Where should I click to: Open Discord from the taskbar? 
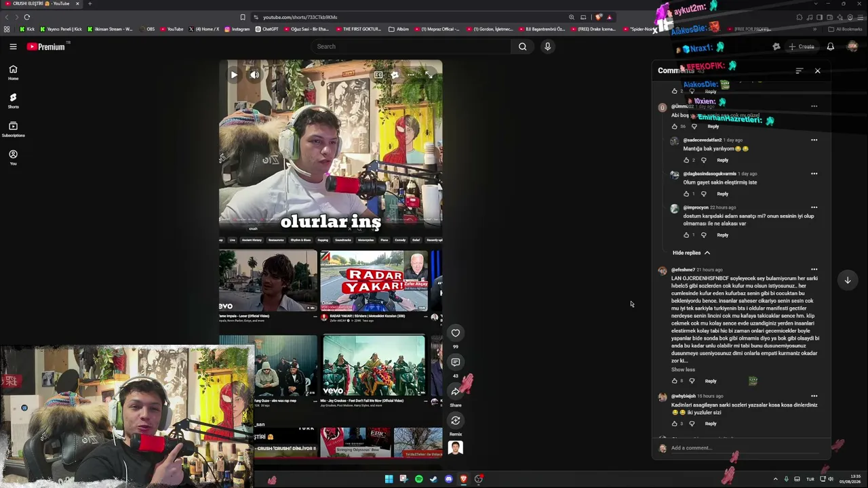[x=448, y=479]
